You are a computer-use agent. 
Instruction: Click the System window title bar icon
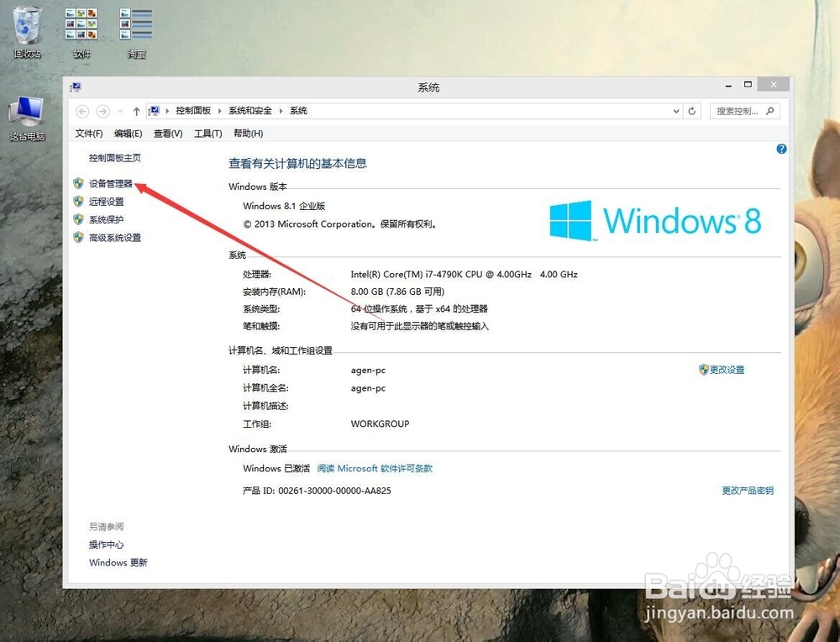pyautogui.click(x=76, y=87)
